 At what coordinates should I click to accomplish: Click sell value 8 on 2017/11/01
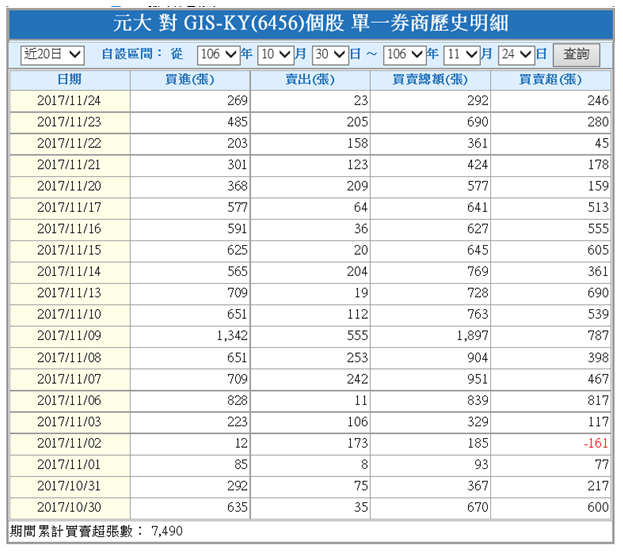click(x=364, y=465)
